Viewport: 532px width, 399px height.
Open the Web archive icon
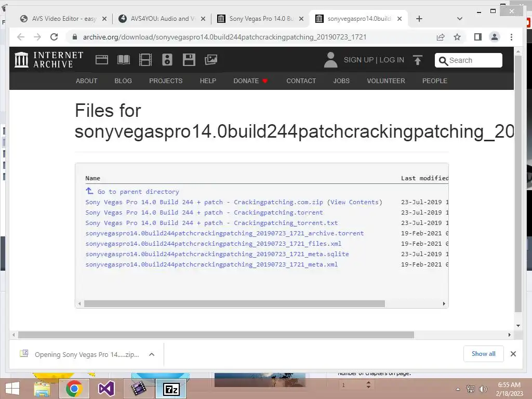101,60
